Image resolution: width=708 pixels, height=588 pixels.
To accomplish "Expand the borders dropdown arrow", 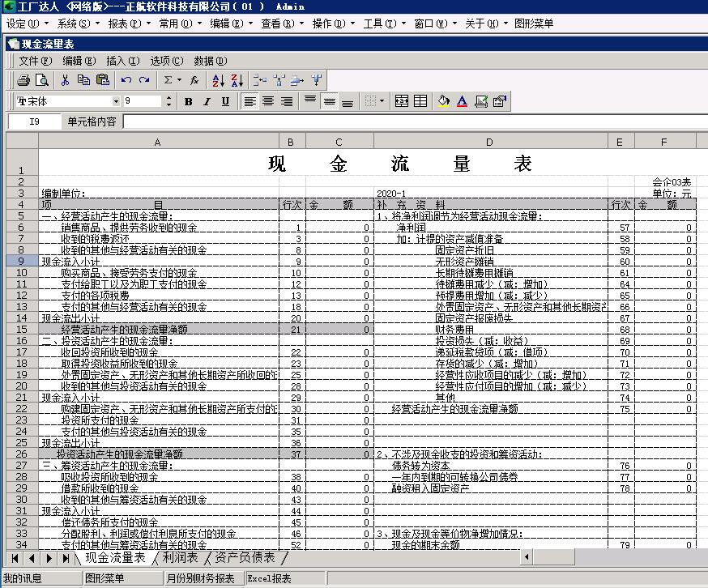I will click(x=382, y=101).
